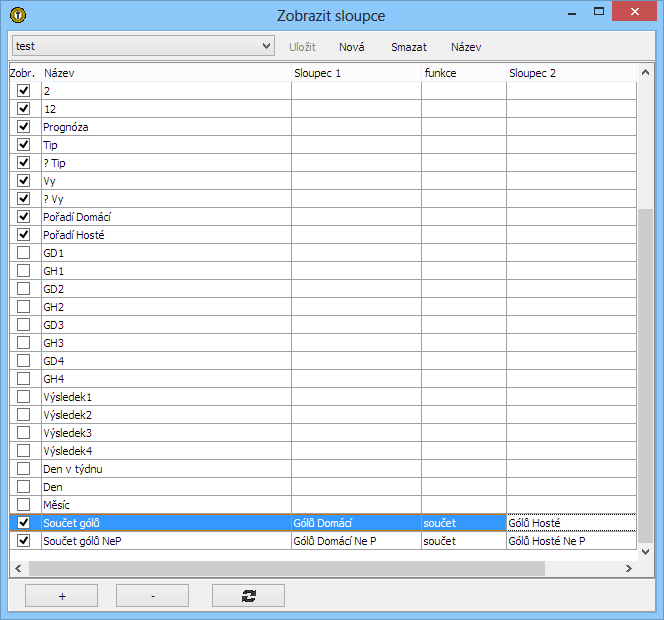The height and width of the screenshot is (620, 664).
Task: Click the vertical scrollbar down arrow
Action: [645, 551]
